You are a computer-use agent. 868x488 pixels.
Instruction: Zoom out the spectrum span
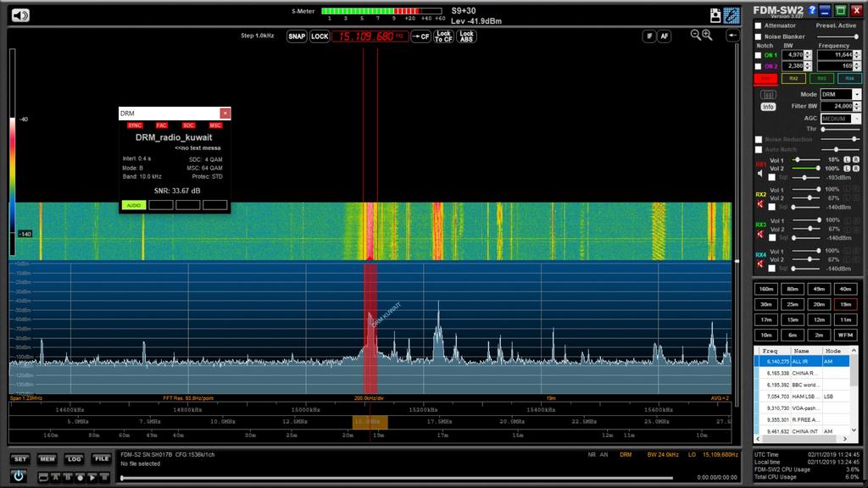click(x=695, y=35)
